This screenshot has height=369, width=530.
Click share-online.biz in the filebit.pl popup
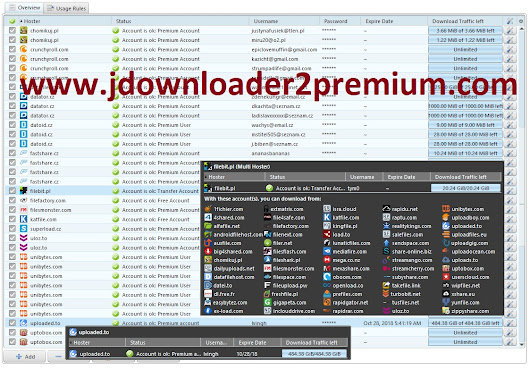coord(412,251)
